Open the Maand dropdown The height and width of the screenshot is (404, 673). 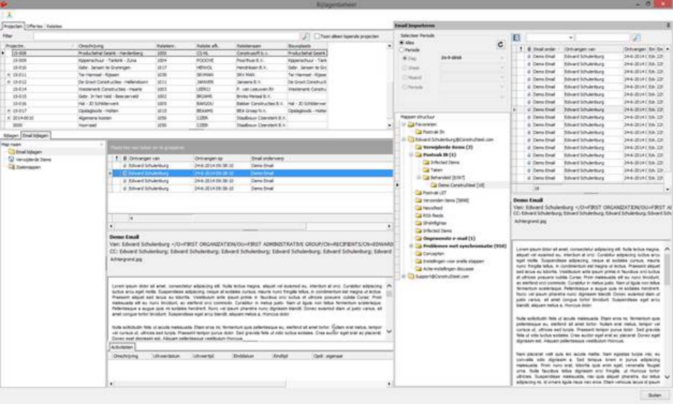(x=502, y=77)
